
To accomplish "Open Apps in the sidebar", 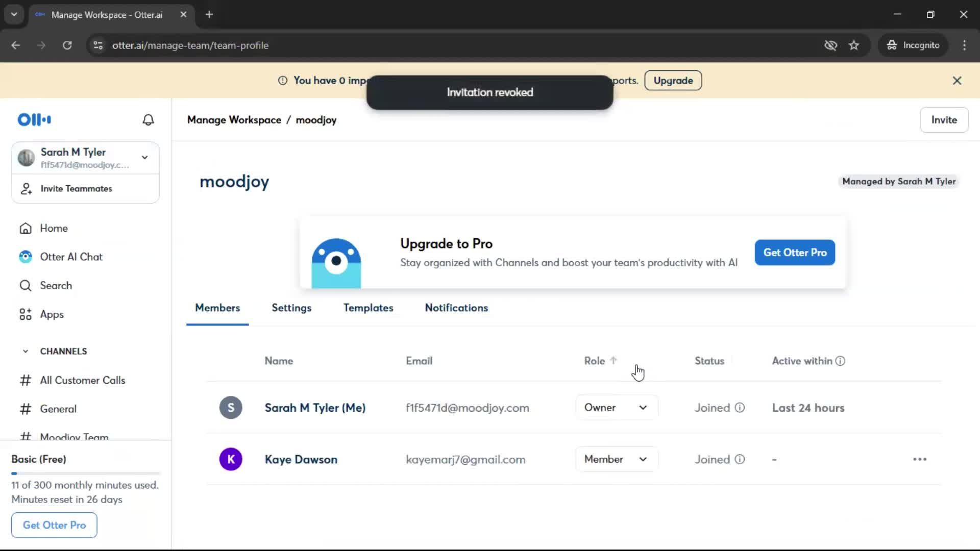I will tap(52, 315).
